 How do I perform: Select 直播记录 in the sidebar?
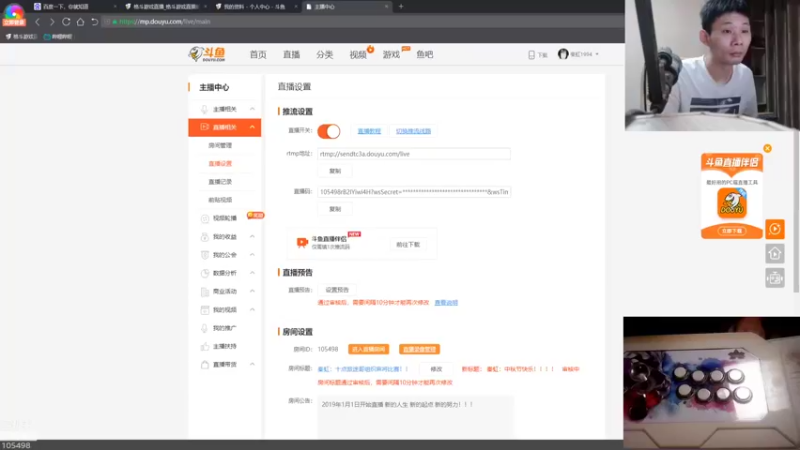coord(220,182)
